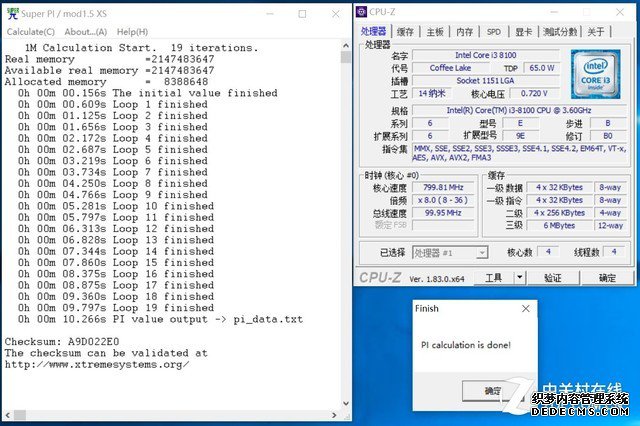Click the 规格 field with i3-8100 CPU @ 3.60GHz

519,110
